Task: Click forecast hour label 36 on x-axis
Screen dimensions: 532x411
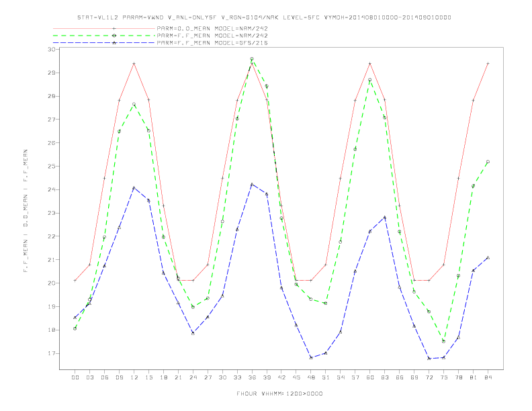Action: coord(252,377)
